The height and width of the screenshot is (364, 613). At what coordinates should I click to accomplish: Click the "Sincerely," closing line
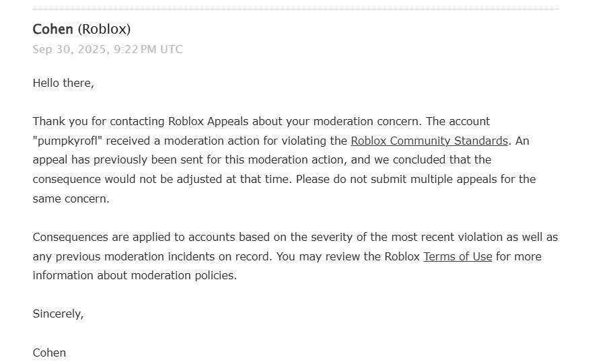pyautogui.click(x=59, y=314)
